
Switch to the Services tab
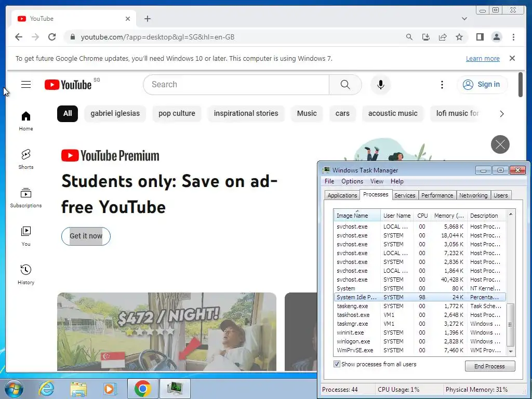[x=405, y=195]
